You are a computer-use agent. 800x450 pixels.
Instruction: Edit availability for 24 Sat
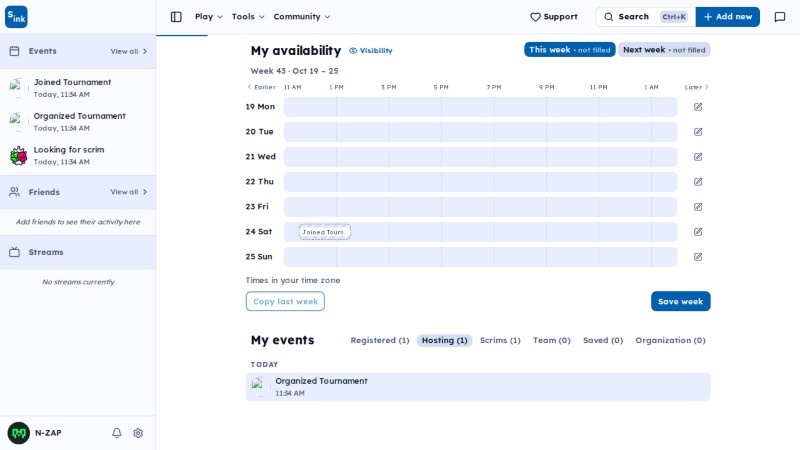click(698, 232)
